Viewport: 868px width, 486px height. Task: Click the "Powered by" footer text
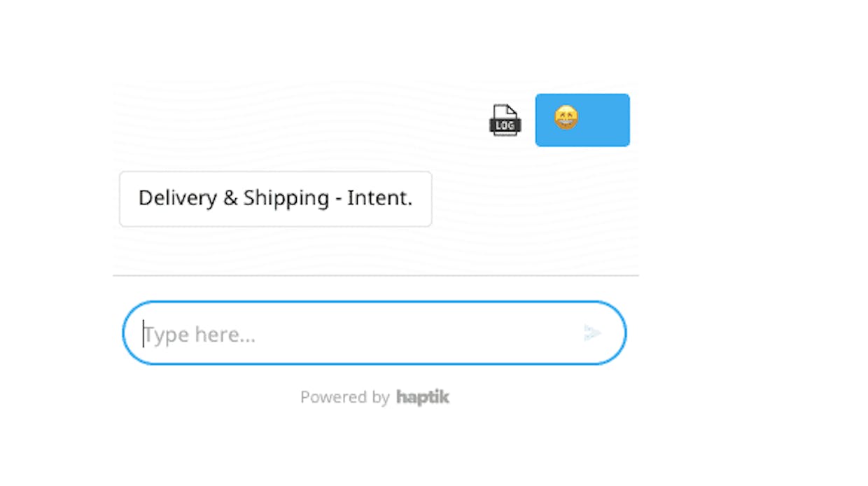point(344,397)
